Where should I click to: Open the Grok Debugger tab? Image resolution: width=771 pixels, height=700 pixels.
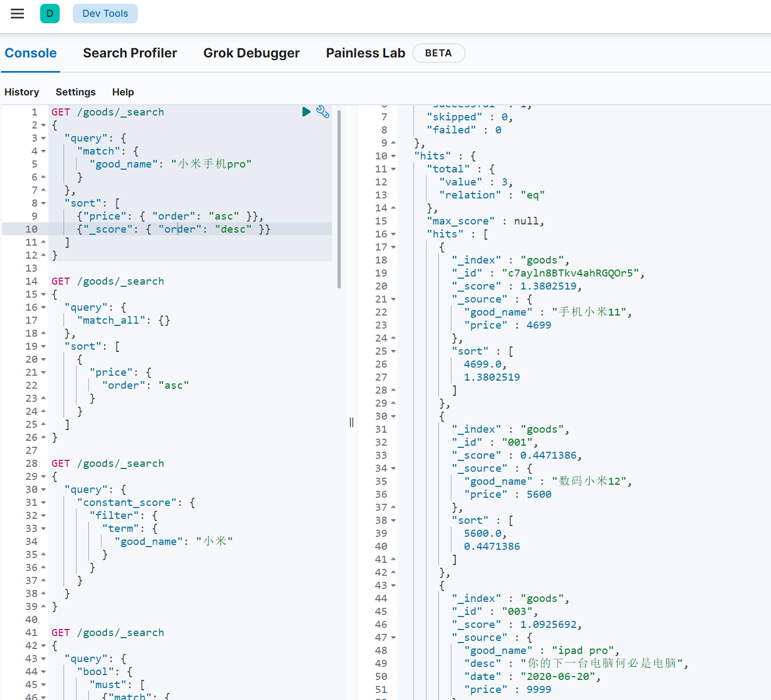pos(251,53)
